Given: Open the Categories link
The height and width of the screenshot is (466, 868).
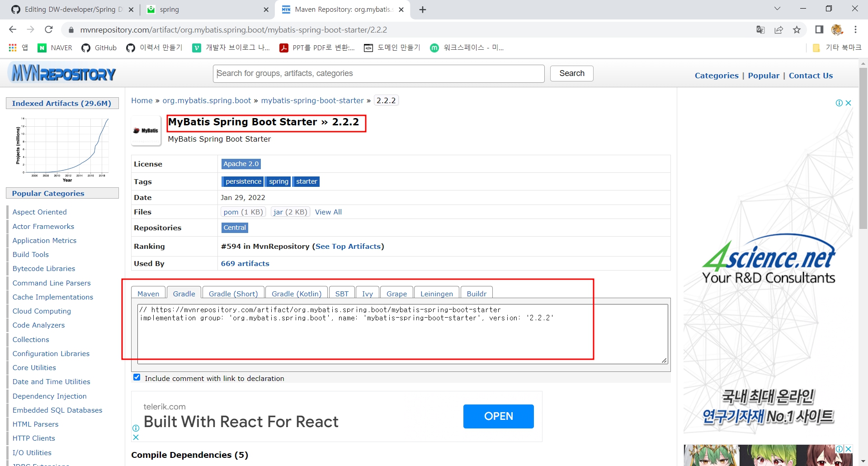Looking at the screenshot, I should (717, 76).
